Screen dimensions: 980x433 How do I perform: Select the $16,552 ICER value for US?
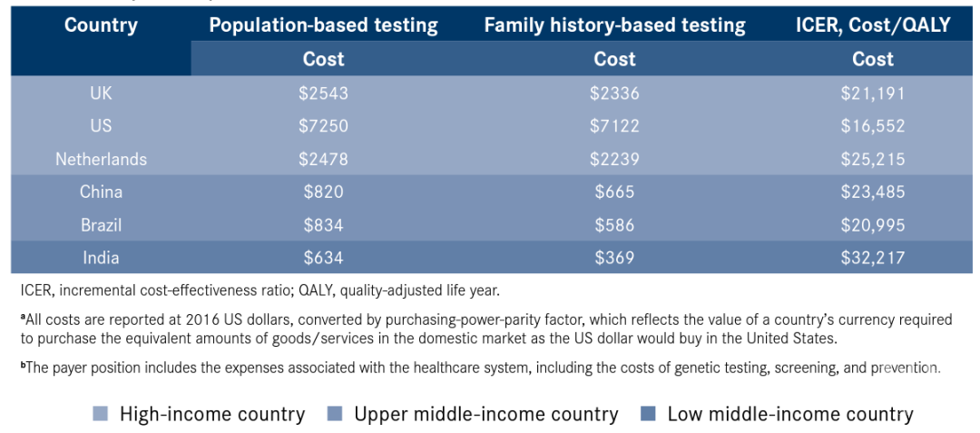coord(872,126)
